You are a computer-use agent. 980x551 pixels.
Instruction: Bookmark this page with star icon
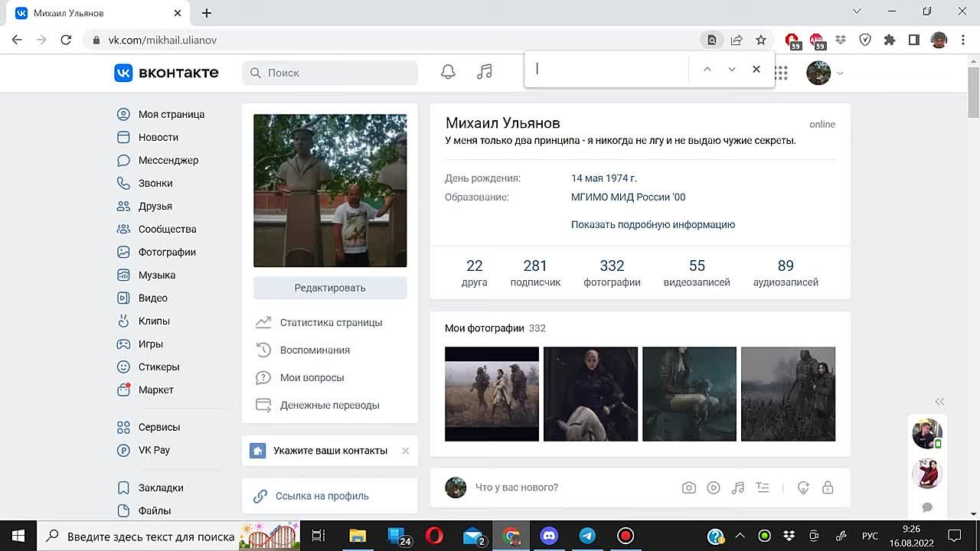pyautogui.click(x=761, y=40)
